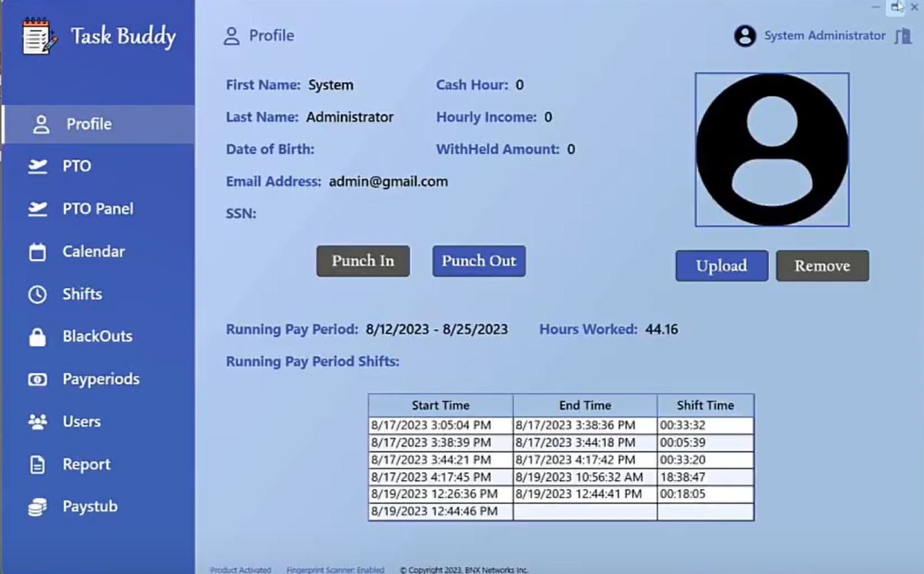Click the Task Buddy notepad logo

pos(39,36)
